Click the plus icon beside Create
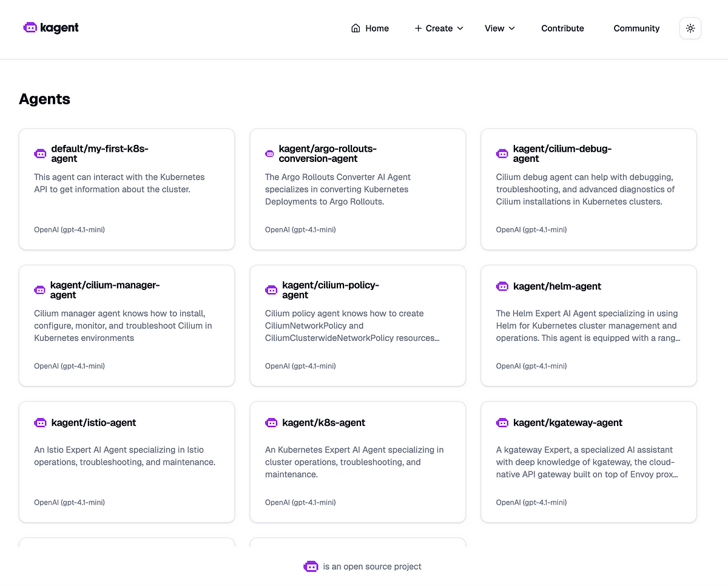Image resolution: width=728 pixels, height=586 pixels. pyautogui.click(x=418, y=28)
